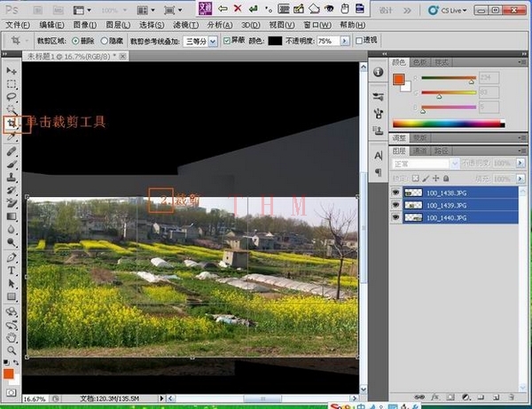Select the Zoom tool in the toolbox

12,350
